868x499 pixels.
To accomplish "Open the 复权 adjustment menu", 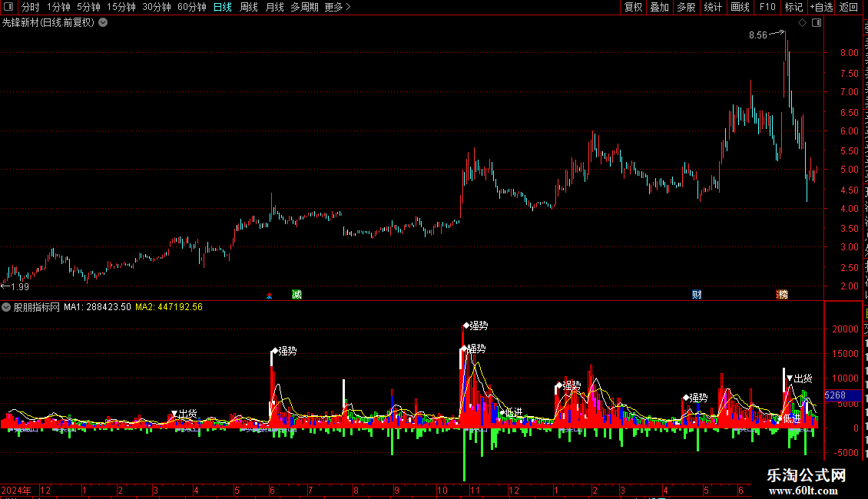I will 633,7.
